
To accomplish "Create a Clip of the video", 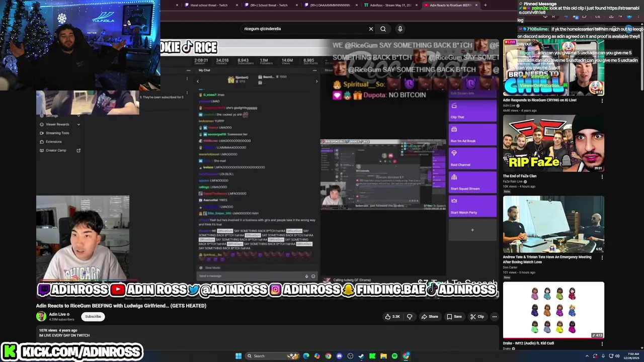I will [477, 317].
